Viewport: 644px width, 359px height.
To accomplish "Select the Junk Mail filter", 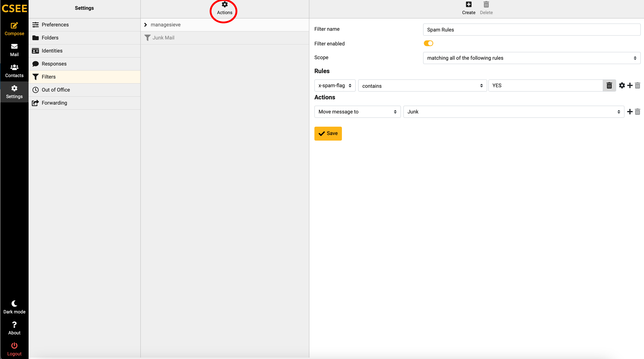I will tap(225, 38).
